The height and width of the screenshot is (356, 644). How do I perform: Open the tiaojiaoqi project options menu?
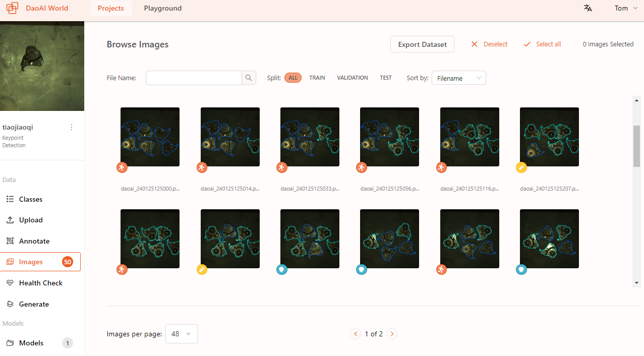[x=72, y=127]
